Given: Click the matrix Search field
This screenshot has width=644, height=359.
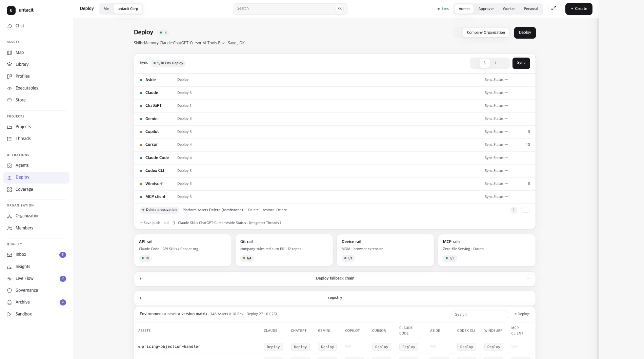Looking at the screenshot, I should point(480,314).
